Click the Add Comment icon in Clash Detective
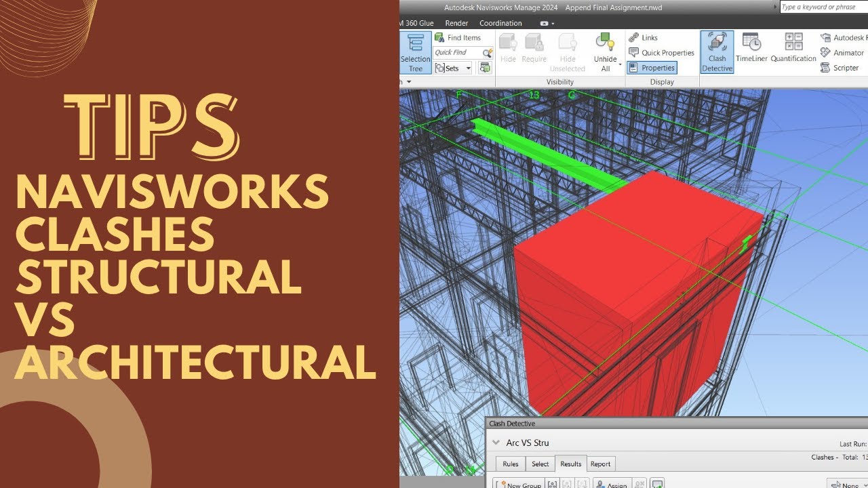868x488 pixels. [656, 484]
